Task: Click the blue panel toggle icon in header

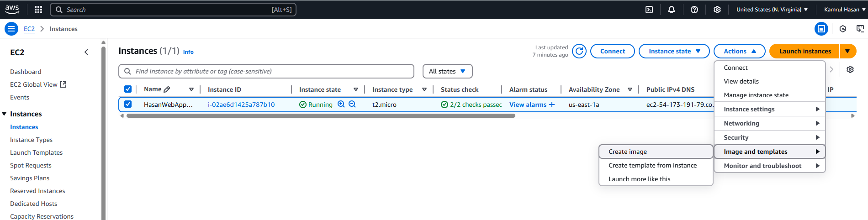Action: point(821,29)
